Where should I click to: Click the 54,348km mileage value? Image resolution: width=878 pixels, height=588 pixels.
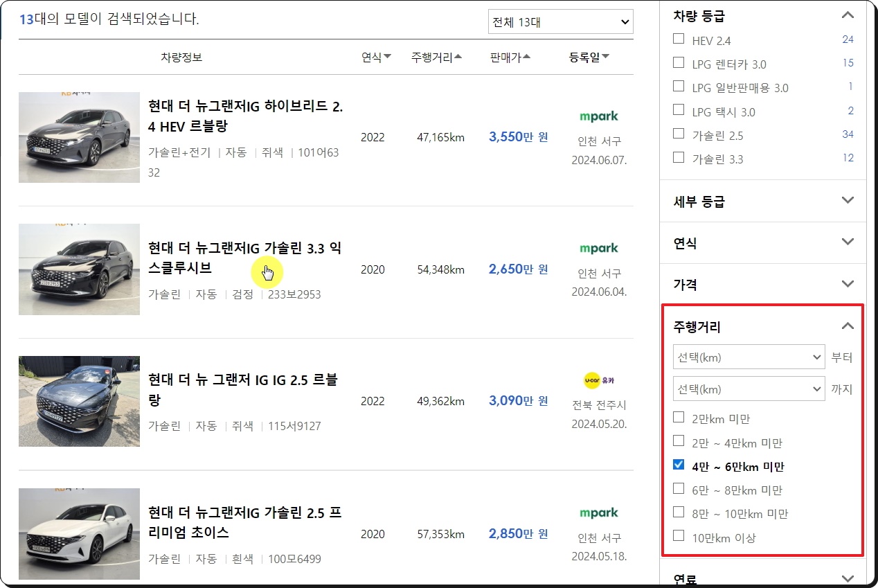pyautogui.click(x=440, y=269)
